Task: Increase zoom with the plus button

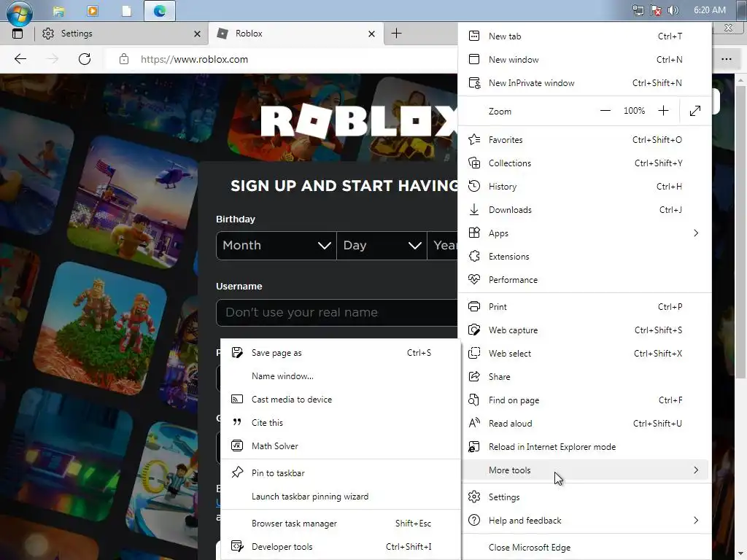Action: (x=663, y=111)
